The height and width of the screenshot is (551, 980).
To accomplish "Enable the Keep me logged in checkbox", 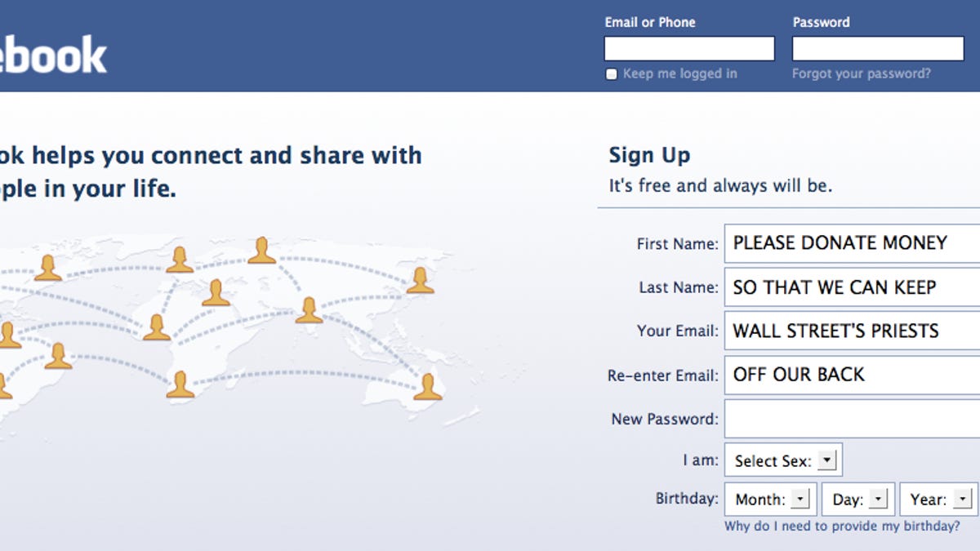I will (x=611, y=74).
